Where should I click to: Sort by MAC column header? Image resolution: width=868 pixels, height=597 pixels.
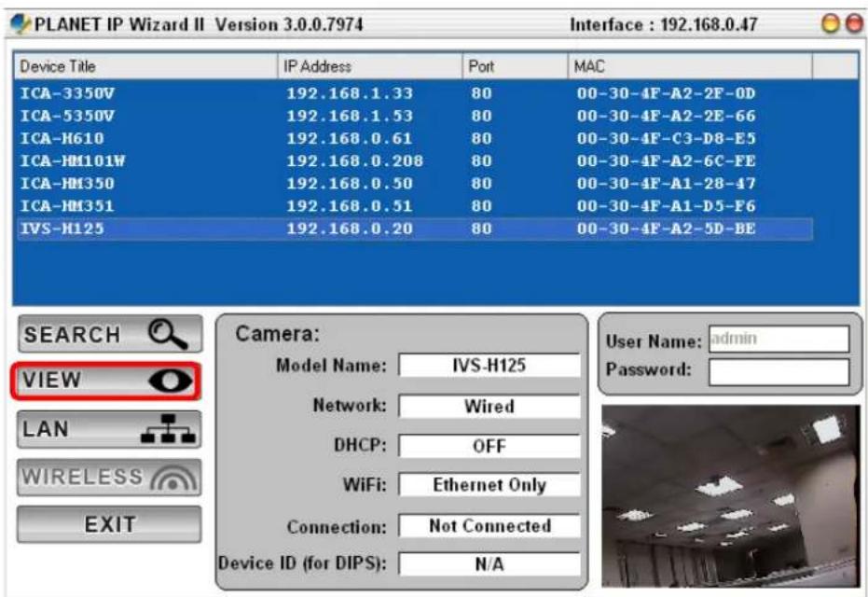(690, 66)
